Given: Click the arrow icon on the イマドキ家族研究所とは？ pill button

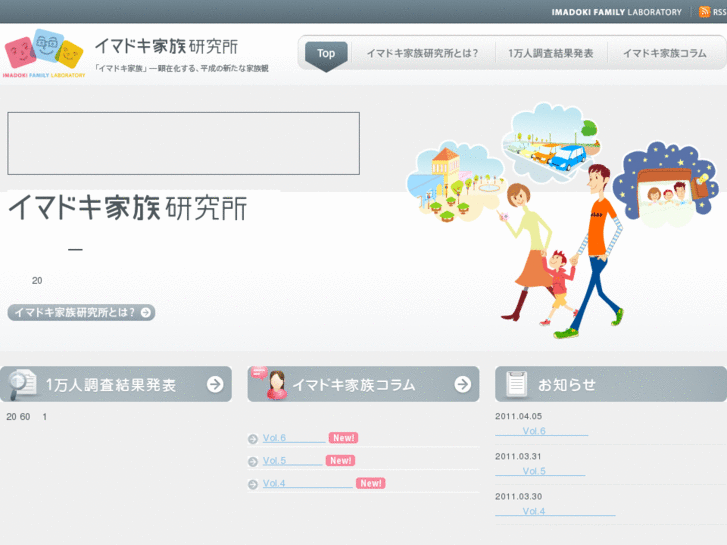Looking at the screenshot, I should (146, 312).
